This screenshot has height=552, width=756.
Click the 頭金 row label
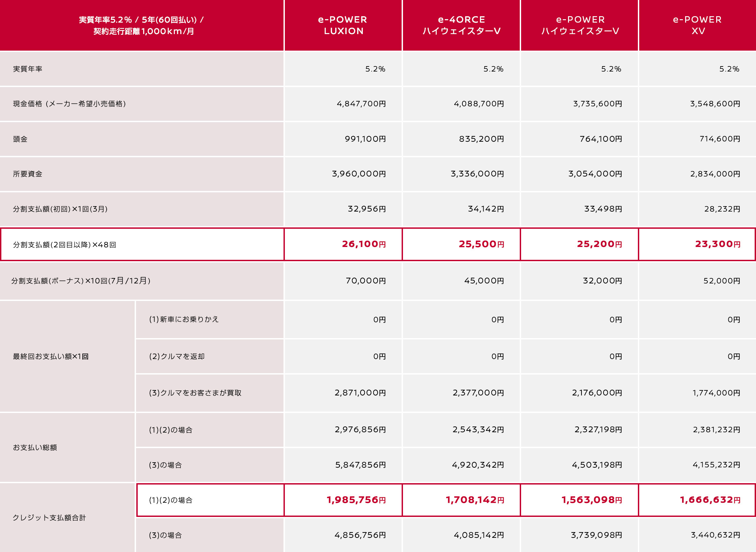click(x=20, y=139)
